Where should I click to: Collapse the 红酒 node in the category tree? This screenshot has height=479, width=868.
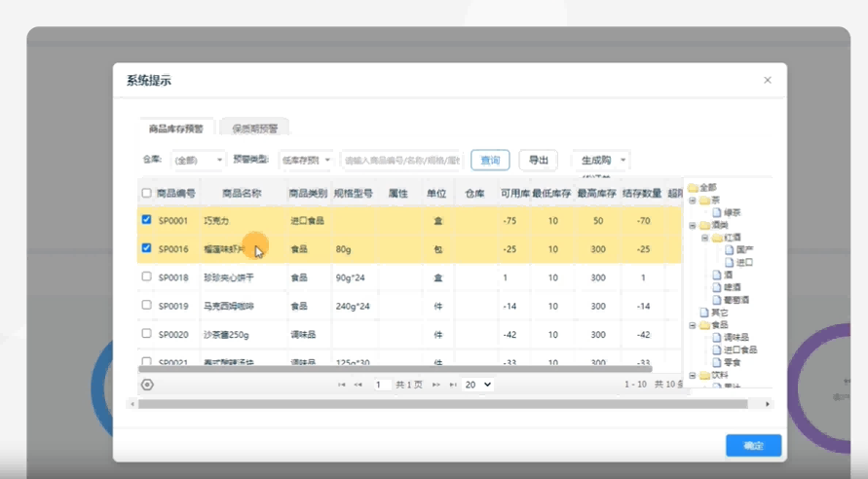[704, 238]
